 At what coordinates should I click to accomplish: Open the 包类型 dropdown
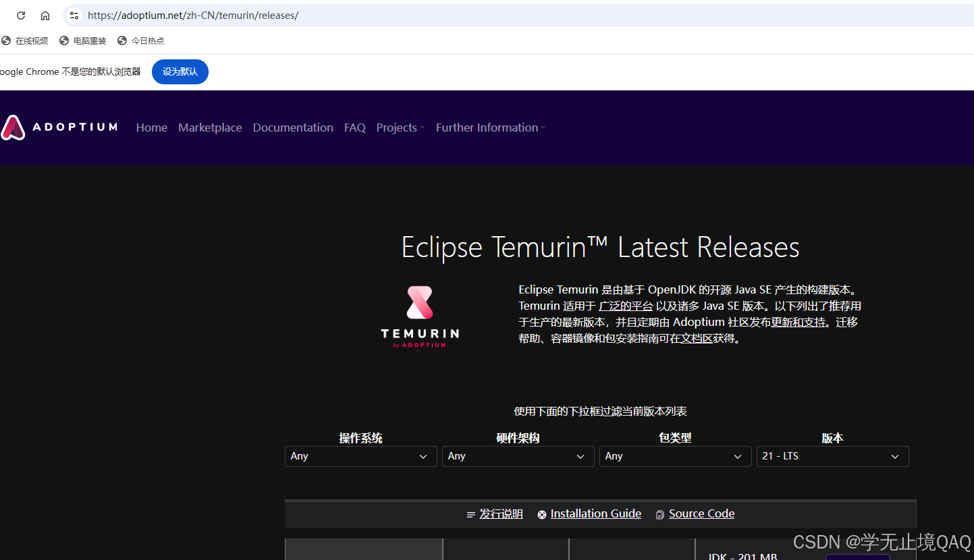click(x=675, y=456)
